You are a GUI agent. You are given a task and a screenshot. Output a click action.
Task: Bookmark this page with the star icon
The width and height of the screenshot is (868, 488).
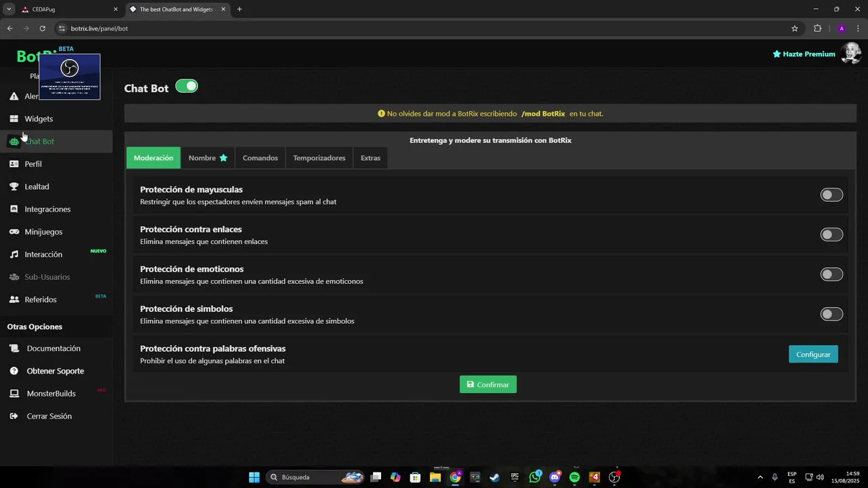click(795, 28)
